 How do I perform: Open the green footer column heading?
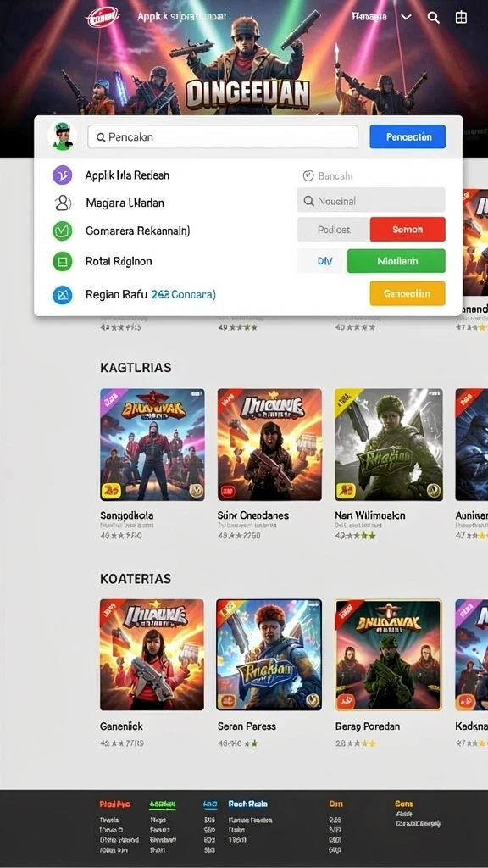163,804
